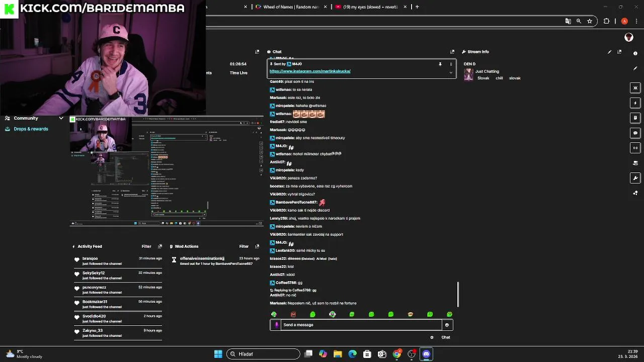
Task: Pop out the Activity Feed panel
Action: [x=160, y=246]
